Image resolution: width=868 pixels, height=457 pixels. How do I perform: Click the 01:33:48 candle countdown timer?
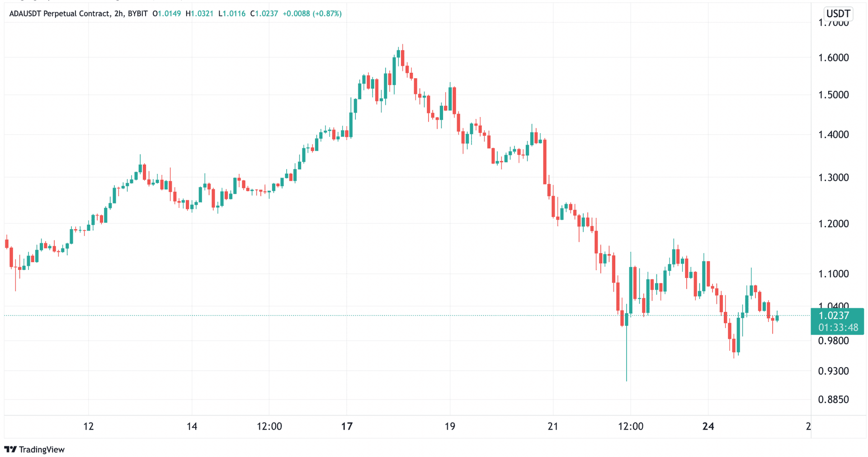pyautogui.click(x=838, y=327)
